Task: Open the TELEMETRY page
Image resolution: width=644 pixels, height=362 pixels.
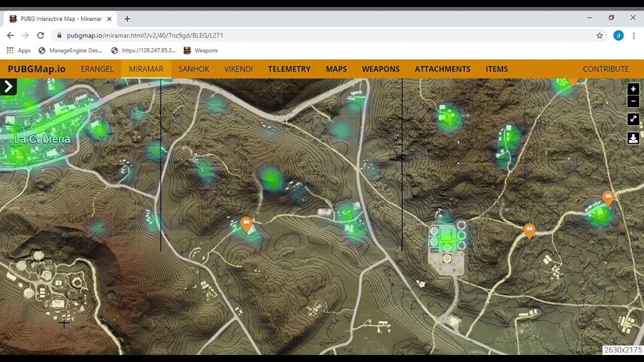Action: (x=289, y=69)
